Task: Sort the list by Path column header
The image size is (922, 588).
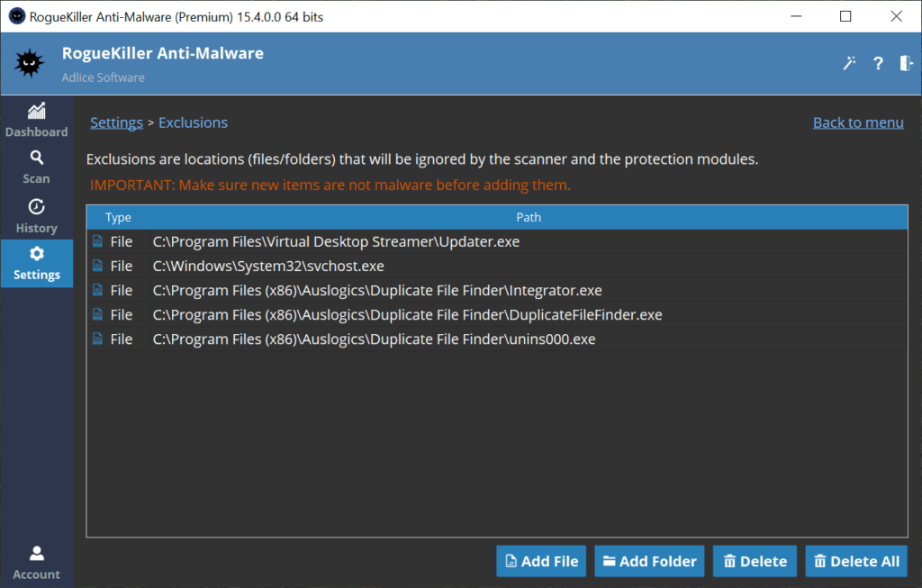Action: tap(529, 218)
